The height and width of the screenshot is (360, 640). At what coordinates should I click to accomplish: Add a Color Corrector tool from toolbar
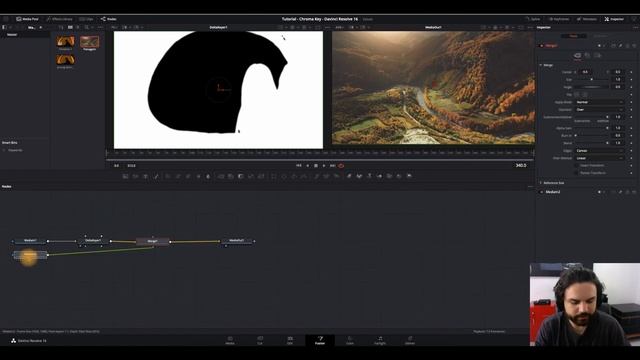(168, 176)
